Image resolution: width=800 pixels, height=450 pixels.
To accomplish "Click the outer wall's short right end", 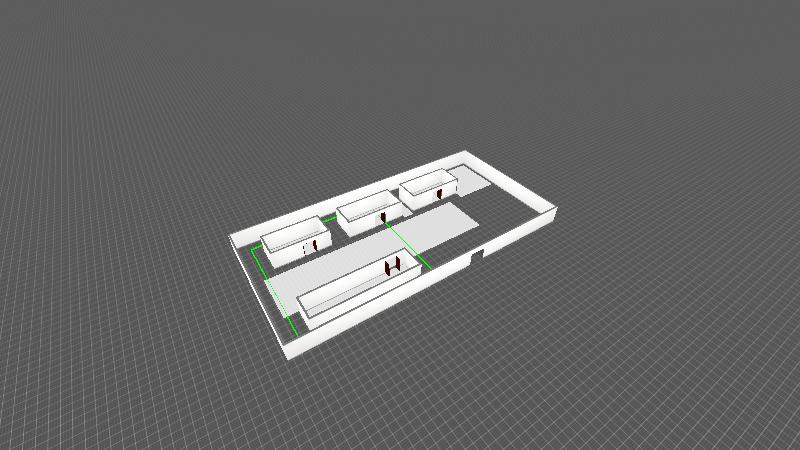I will (550, 213).
